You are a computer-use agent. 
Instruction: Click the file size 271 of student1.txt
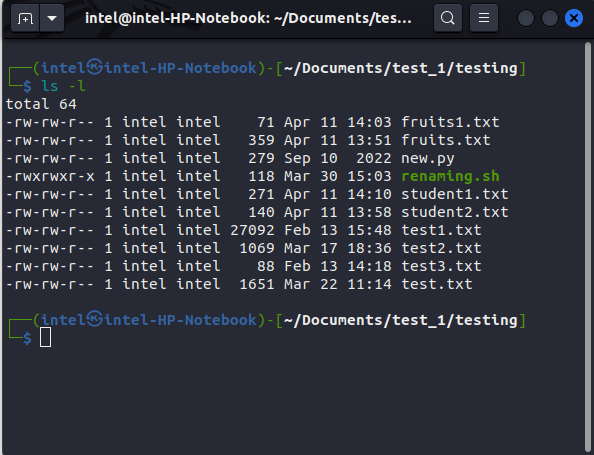pyautogui.click(x=261, y=194)
